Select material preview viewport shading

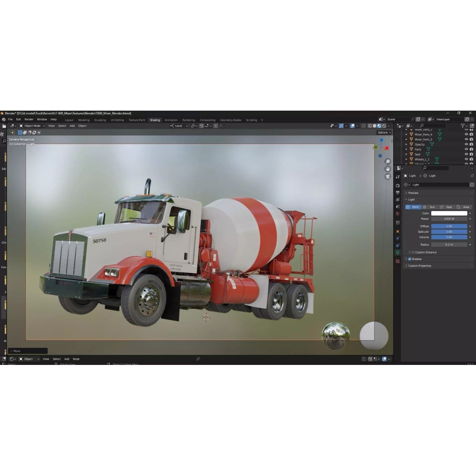[x=379, y=126]
